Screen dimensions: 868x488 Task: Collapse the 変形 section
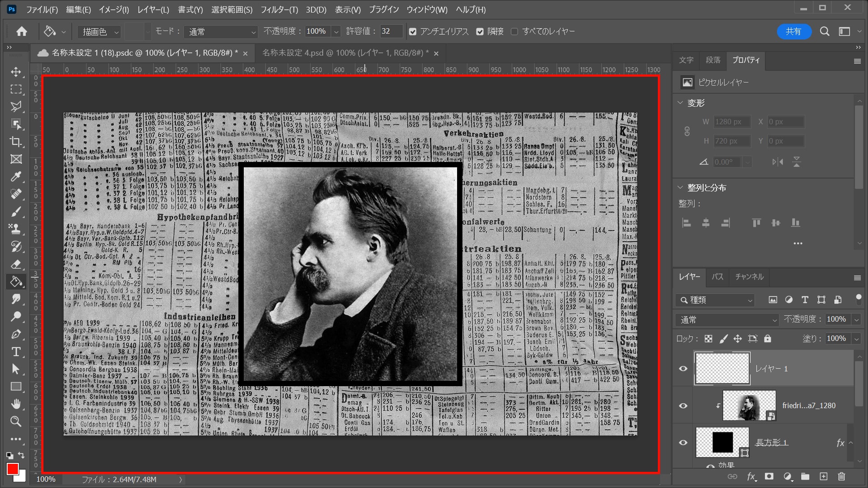pos(680,103)
